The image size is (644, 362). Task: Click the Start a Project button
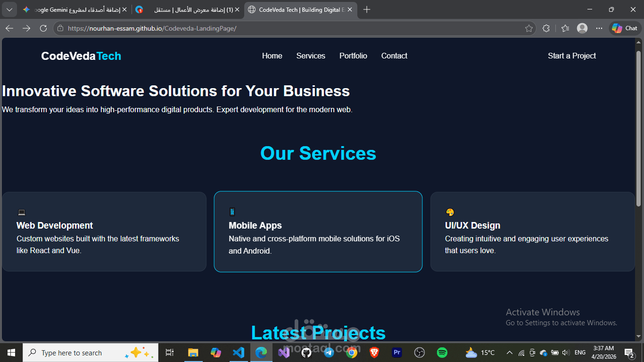[x=572, y=56]
